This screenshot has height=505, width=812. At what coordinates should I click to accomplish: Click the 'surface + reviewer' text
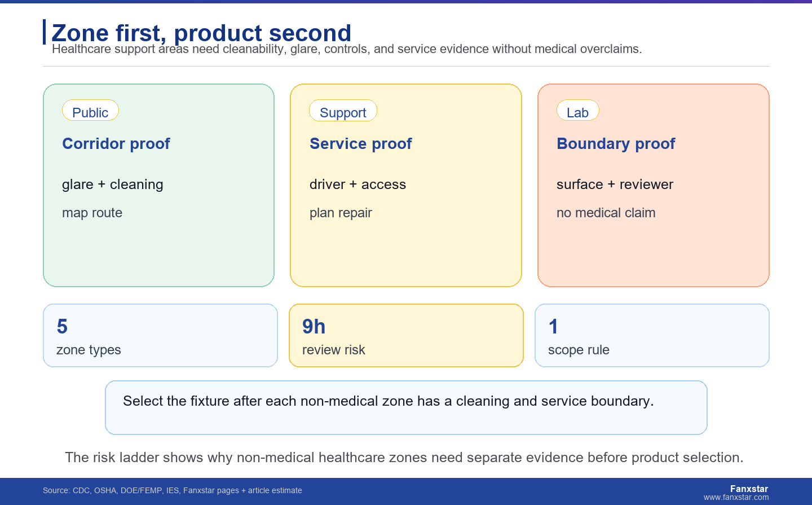[615, 185]
